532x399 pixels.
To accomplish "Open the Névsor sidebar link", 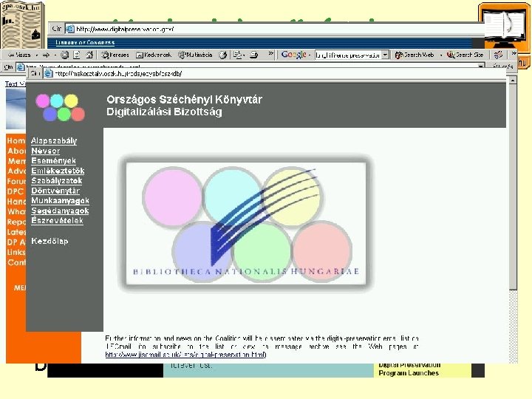I will (x=46, y=151).
